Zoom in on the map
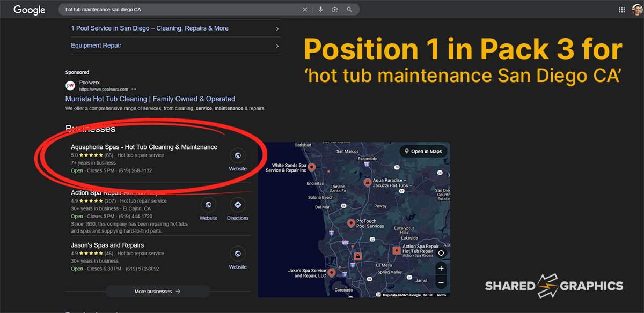This screenshot has width=644, height=313. tap(441, 268)
